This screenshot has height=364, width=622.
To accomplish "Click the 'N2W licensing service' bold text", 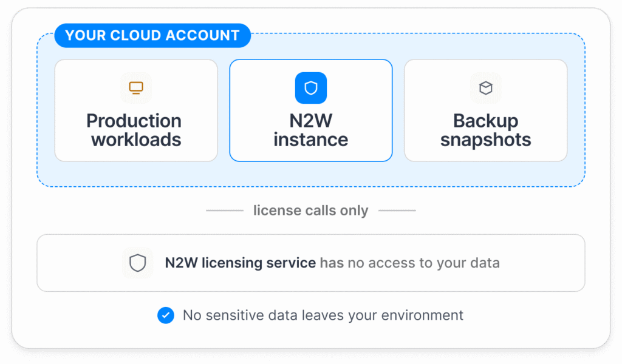I will [241, 263].
